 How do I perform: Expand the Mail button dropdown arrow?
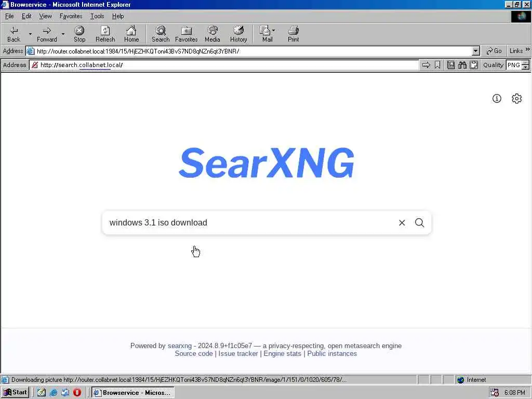coord(274,31)
